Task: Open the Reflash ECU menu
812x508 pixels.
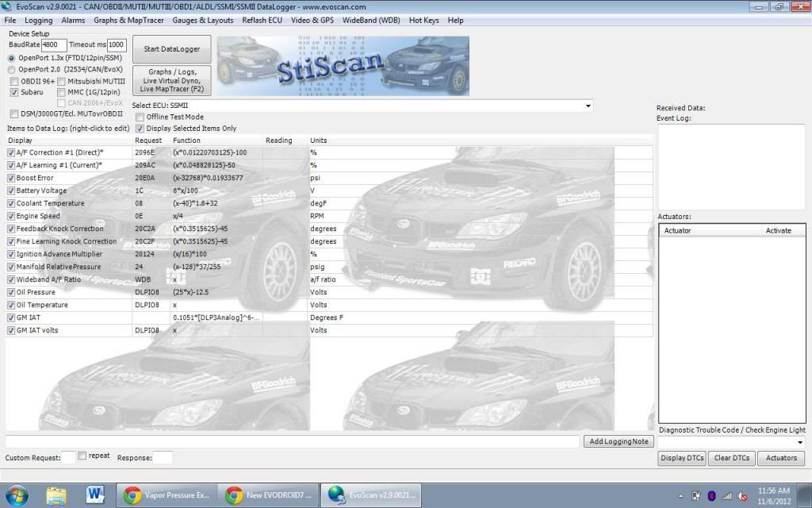Action: [262, 20]
